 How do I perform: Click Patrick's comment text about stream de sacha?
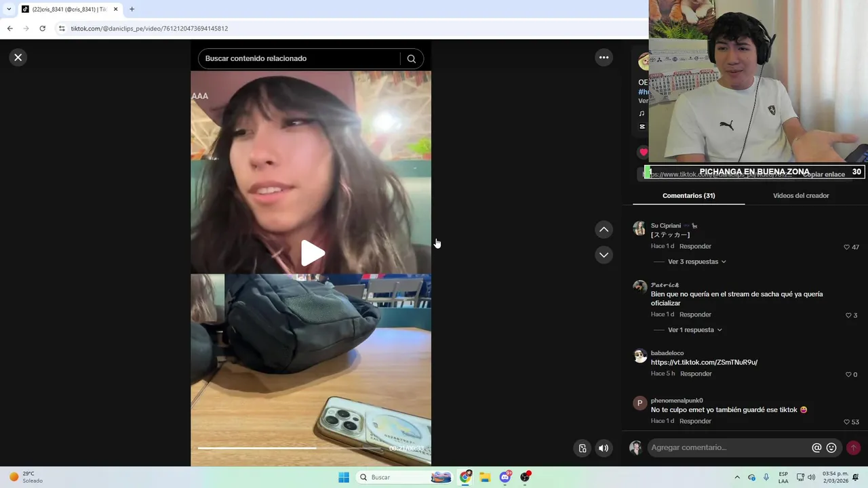coord(736,299)
